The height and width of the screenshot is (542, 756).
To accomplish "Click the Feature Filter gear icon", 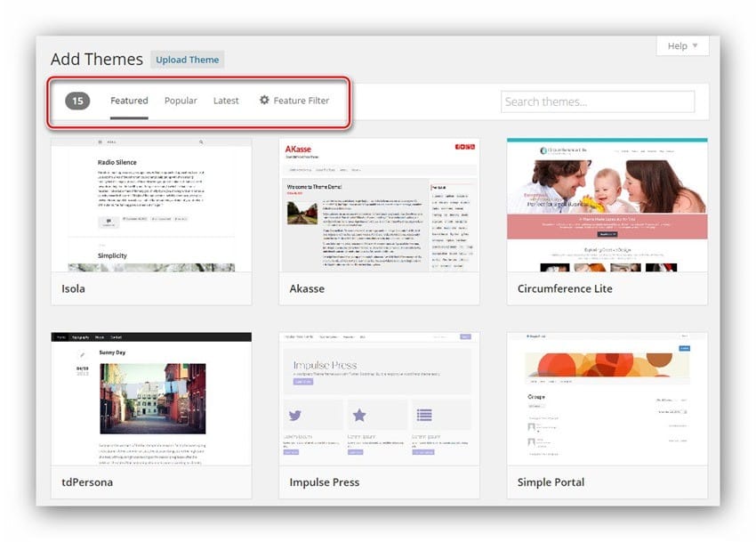I will click(264, 100).
